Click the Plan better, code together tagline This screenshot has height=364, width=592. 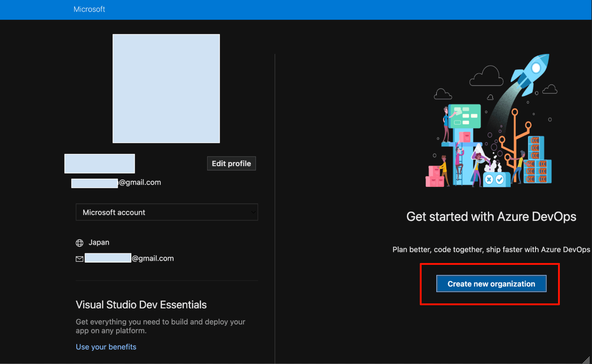tap(491, 250)
